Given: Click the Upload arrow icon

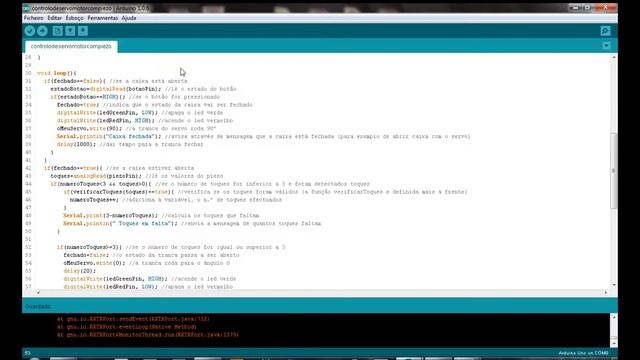Looking at the screenshot, I should pos(42,31).
